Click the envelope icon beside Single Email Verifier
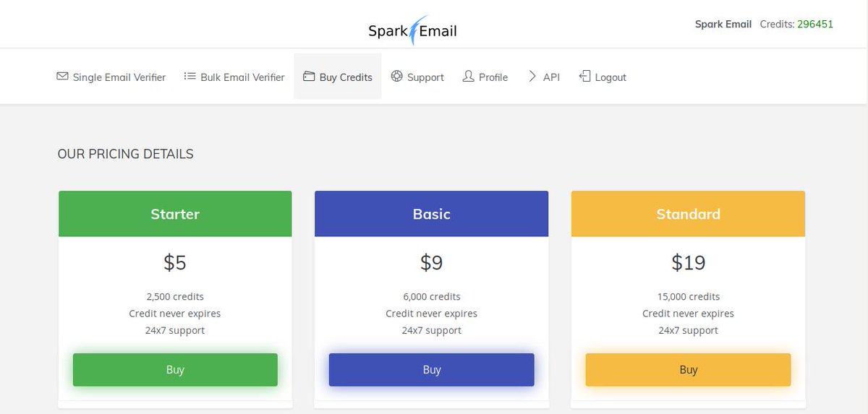This screenshot has width=868, height=414. pyautogui.click(x=62, y=76)
